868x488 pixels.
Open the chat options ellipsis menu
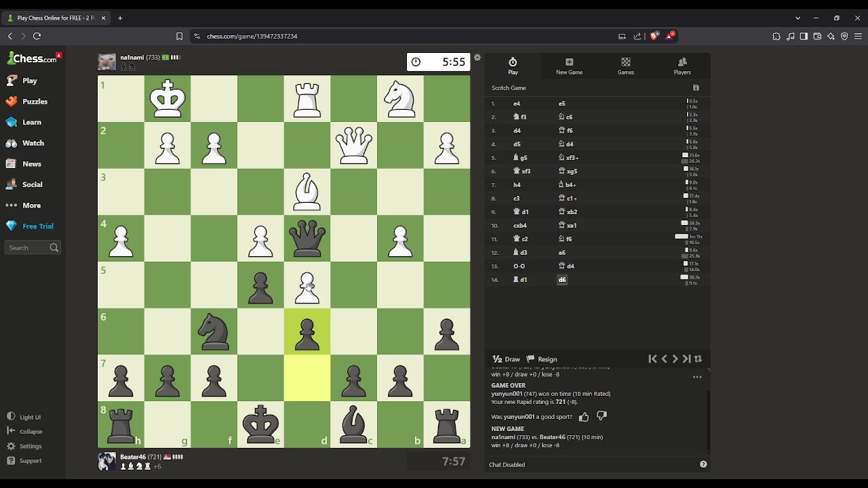click(x=697, y=378)
